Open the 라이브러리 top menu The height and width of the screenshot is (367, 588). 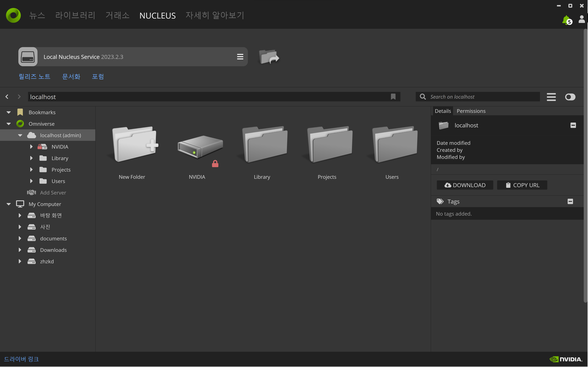[75, 15]
